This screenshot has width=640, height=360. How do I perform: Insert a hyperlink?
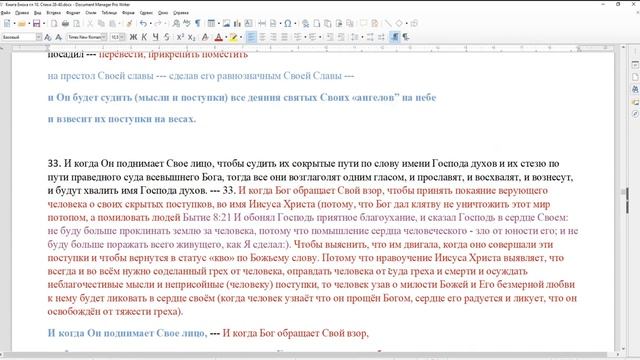point(305,23)
